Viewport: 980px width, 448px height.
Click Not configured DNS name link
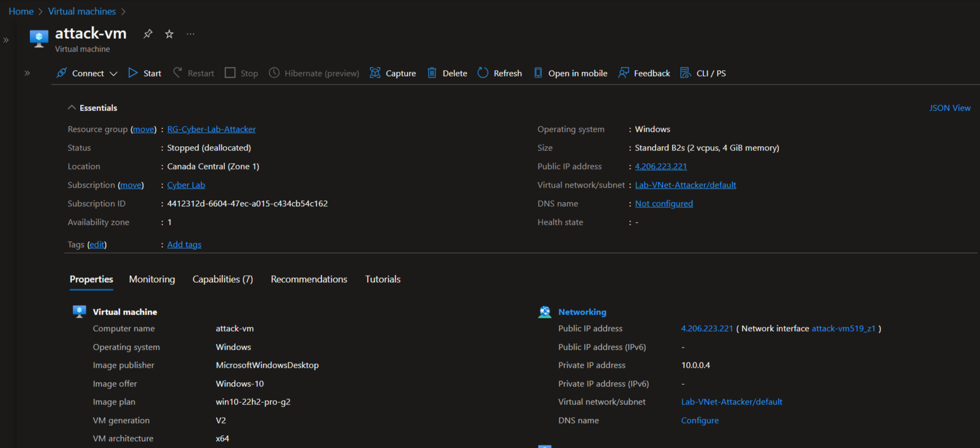point(664,204)
